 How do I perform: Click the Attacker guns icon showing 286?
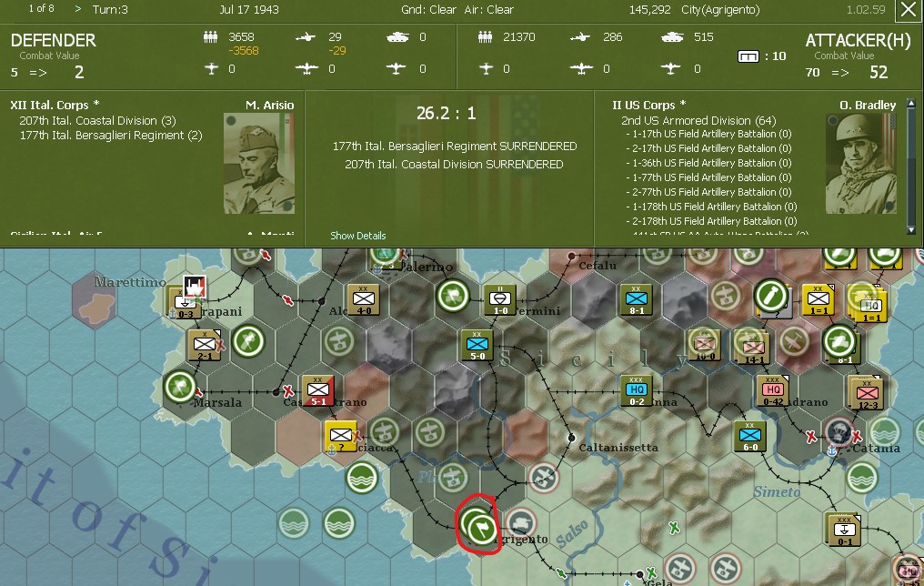pyautogui.click(x=580, y=37)
